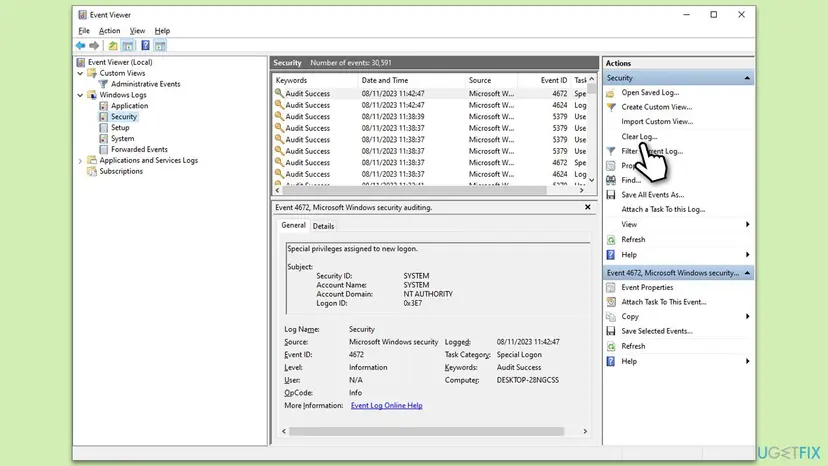Click the Forward arrow toolbar icon
Image resolution: width=828 pixels, height=466 pixels.
[94, 46]
